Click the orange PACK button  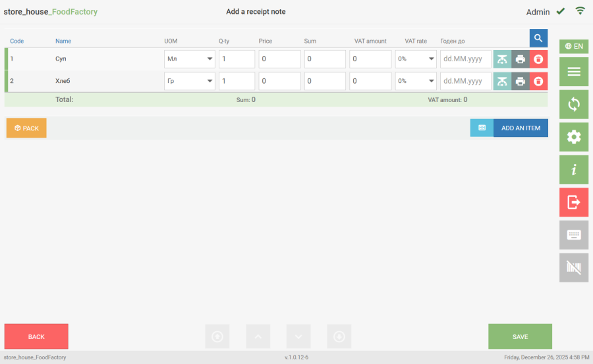tap(26, 128)
